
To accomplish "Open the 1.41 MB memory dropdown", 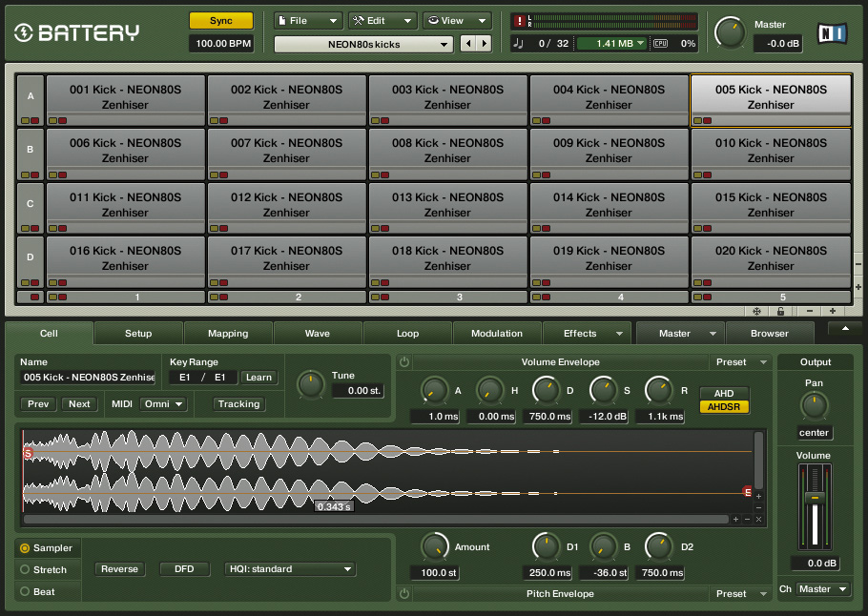I will (611, 43).
